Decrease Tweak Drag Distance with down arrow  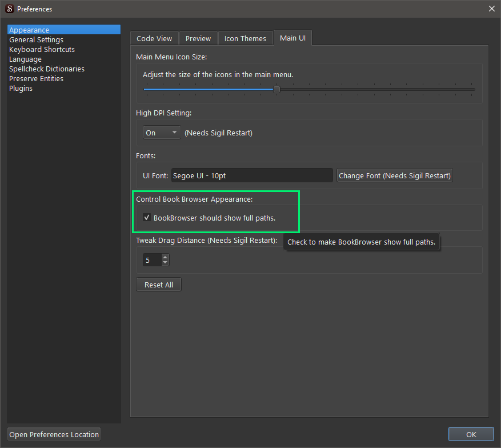(x=165, y=263)
